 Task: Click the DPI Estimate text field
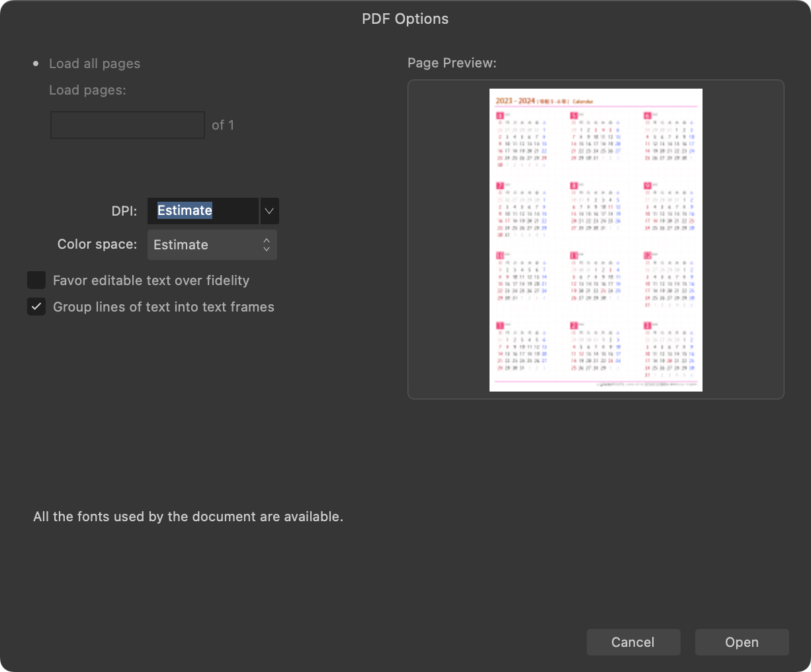[202, 211]
